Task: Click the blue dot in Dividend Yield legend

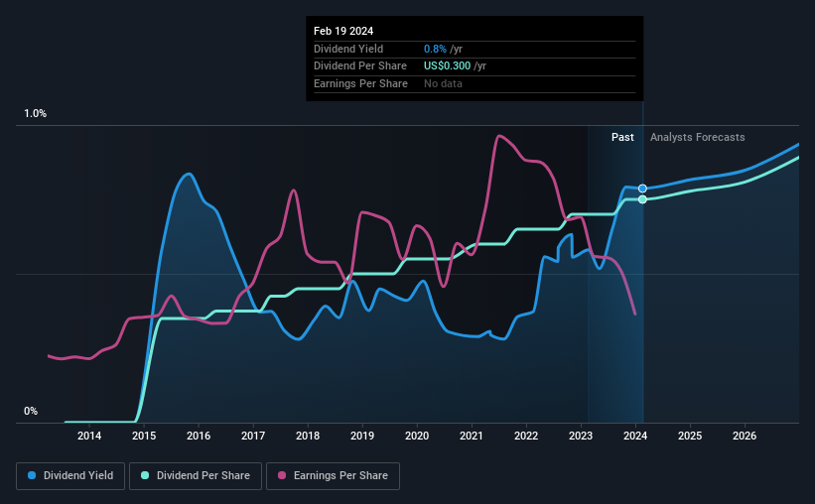Action: tap(32, 475)
